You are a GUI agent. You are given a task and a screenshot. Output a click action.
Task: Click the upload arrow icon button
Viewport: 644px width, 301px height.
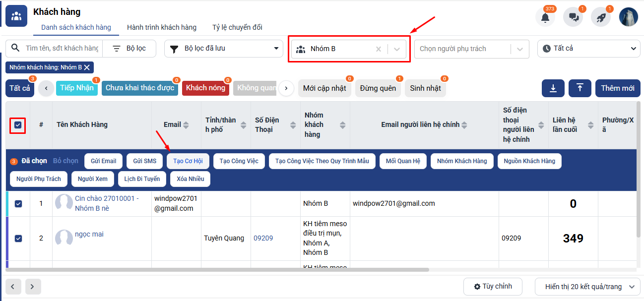coord(580,88)
